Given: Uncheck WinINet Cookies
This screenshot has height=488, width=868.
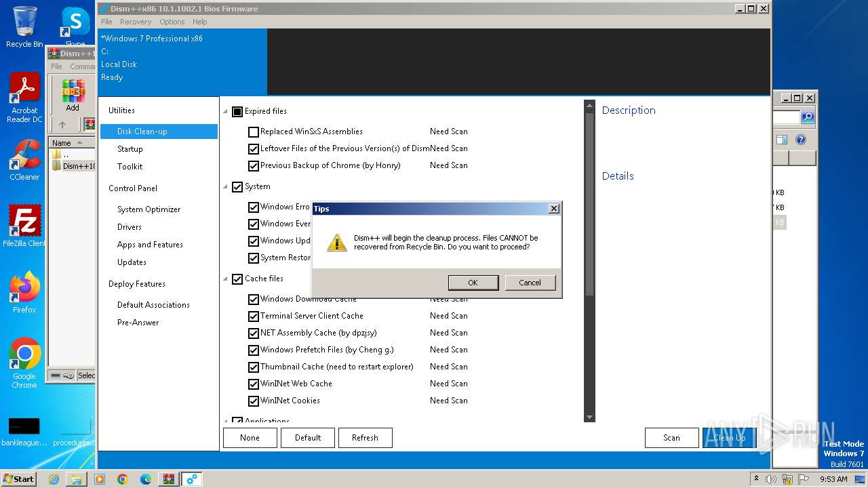Looking at the screenshot, I should 254,401.
